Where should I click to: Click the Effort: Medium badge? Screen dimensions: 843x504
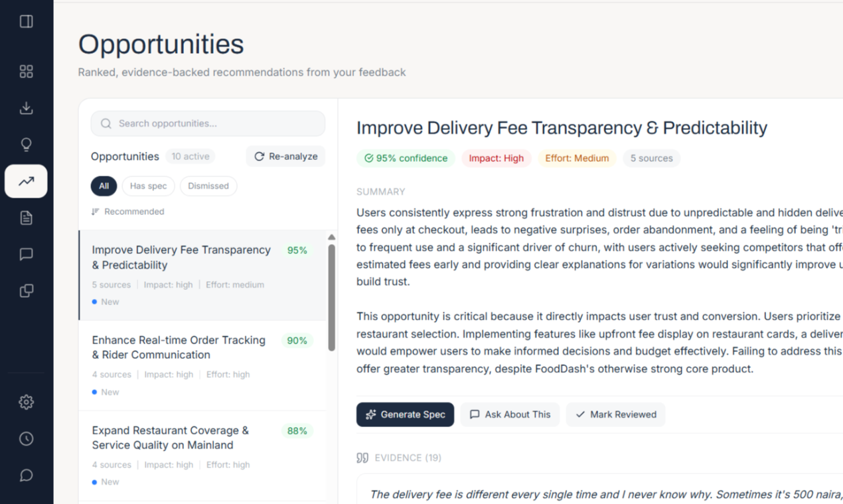coord(577,158)
